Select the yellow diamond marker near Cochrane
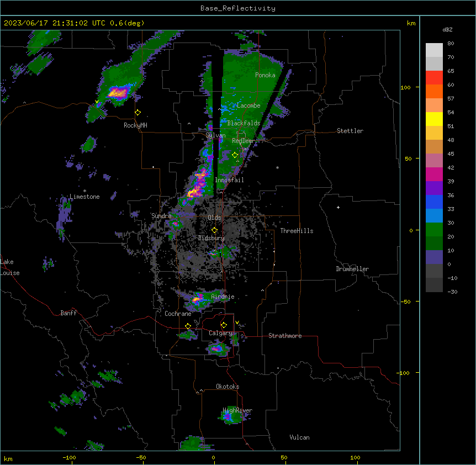The width and height of the screenshot is (476, 465). (188, 326)
